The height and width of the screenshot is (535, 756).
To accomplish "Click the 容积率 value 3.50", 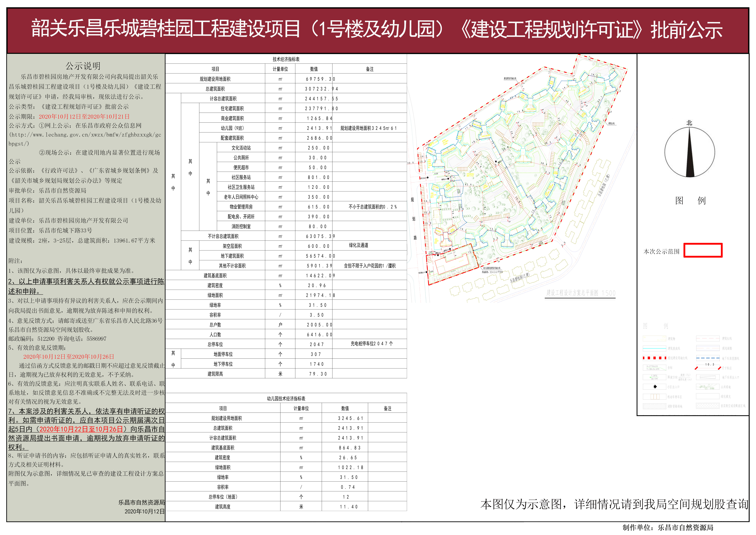I will [x=317, y=315].
